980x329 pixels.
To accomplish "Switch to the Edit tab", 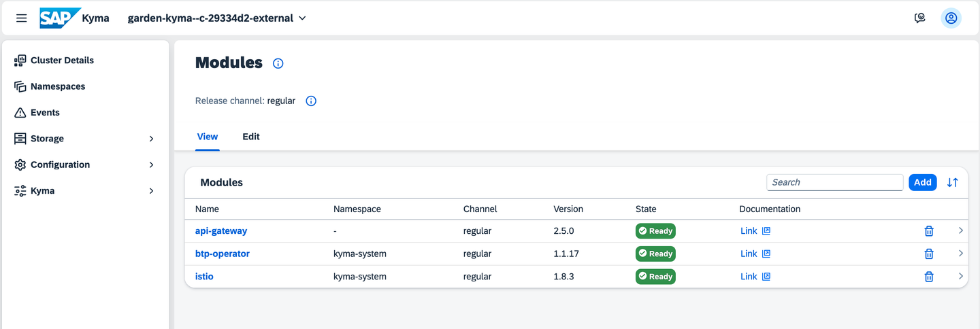I will tap(251, 137).
